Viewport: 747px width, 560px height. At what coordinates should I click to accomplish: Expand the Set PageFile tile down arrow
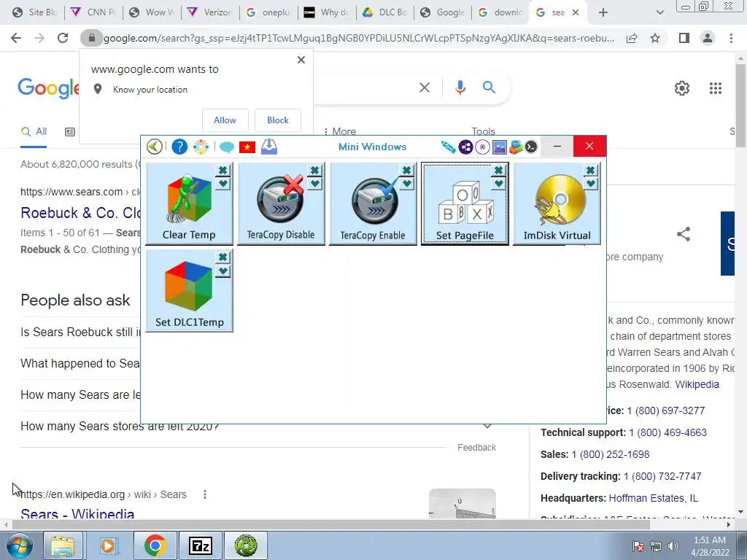coord(498,183)
